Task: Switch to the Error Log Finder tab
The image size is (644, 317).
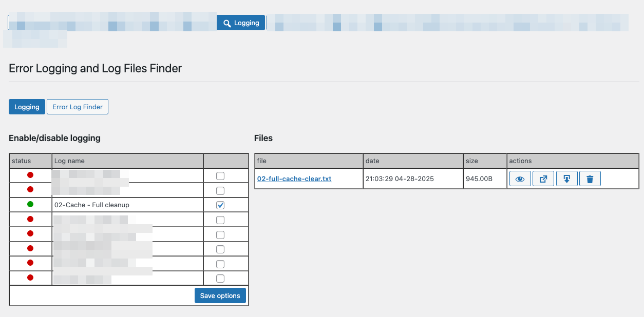Action: pyautogui.click(x=78, y=107)
